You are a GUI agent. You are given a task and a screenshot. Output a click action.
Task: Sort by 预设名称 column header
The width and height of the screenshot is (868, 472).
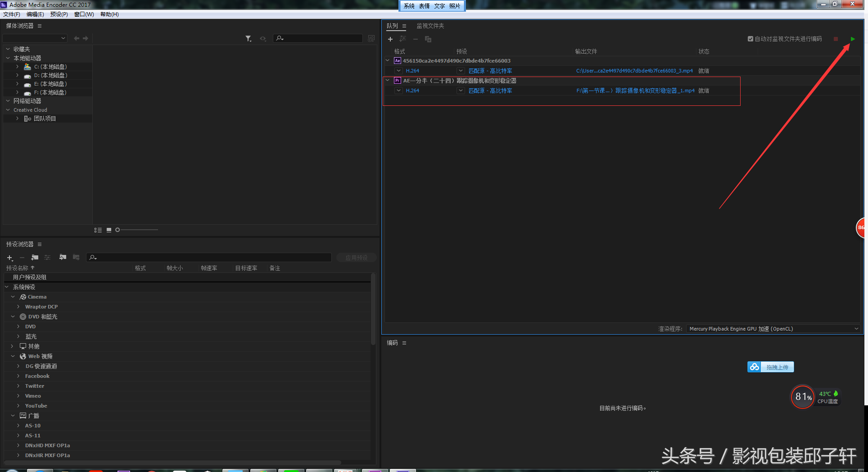coord(17,268)
